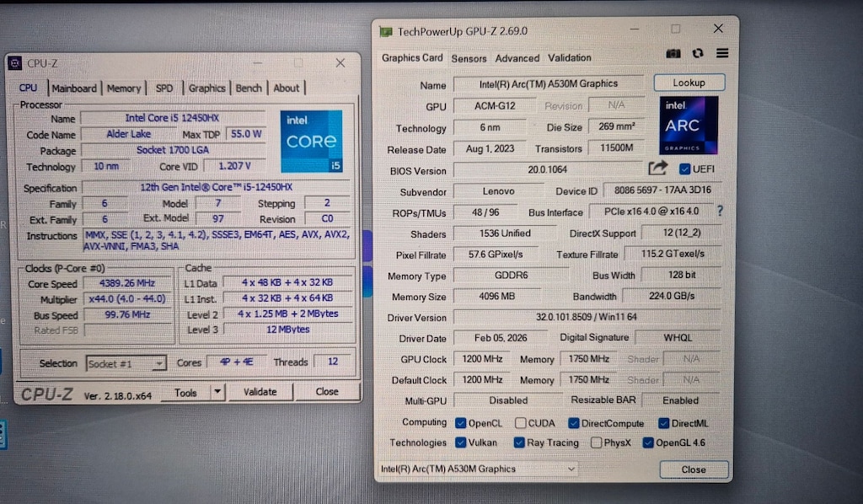This screenshot has width=863, height=504.
Task: Click the Subvendor value Lenovo
Action: coord(498,191)
